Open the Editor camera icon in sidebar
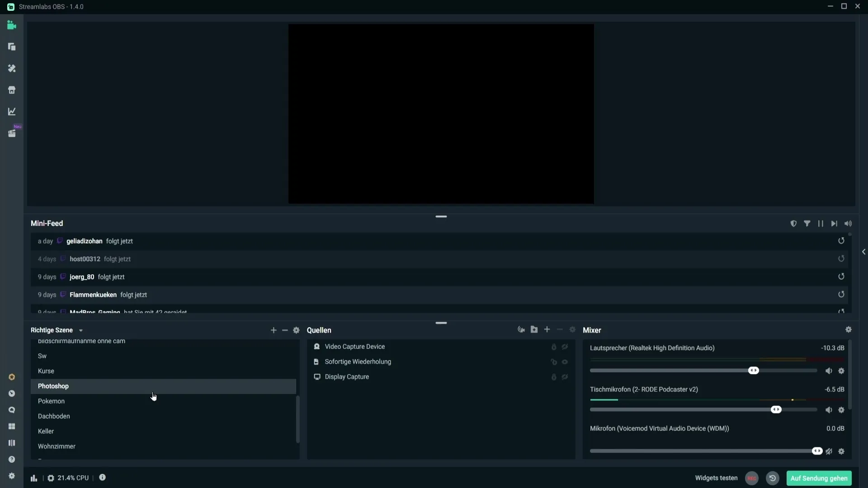 (12, 25)
